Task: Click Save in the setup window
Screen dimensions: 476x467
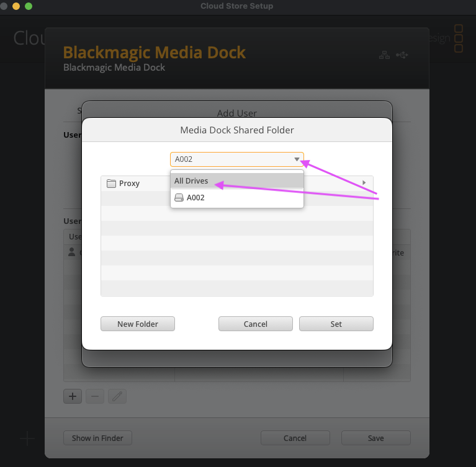Action: point(376,438)
